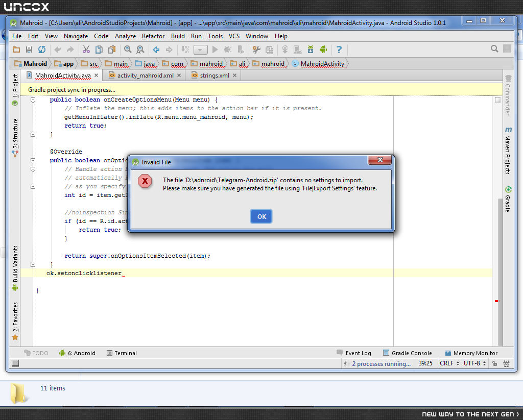Toggle the Structure side panel
Viewport: 523px width, 420px height.
click(15, 137)
